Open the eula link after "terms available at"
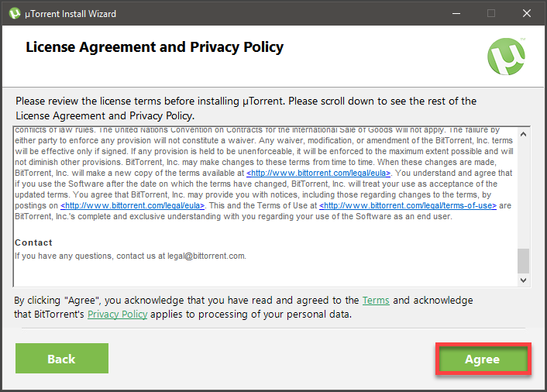547x392 pixels. 318,173
